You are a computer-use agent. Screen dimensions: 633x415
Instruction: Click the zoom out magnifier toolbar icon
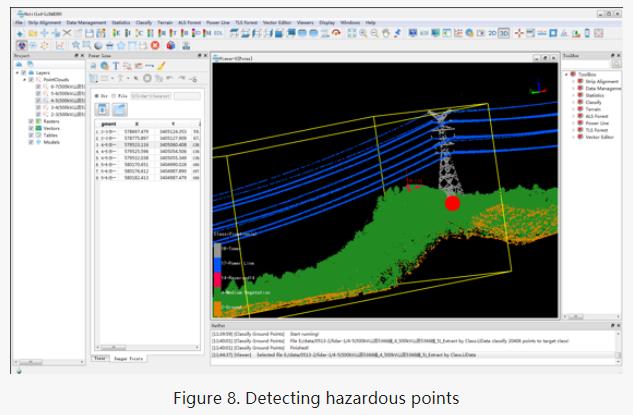click(x=374, y=34)
